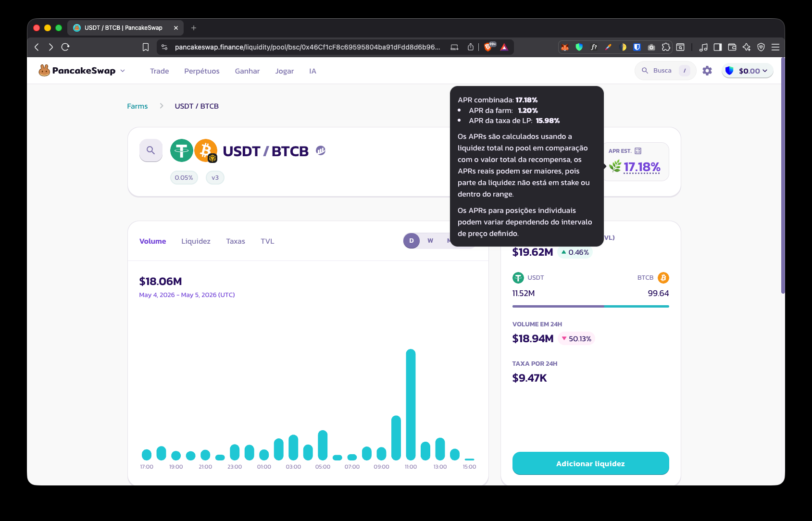
Task: Click the page vertical scrollbar
Action: pyautogui.click(x=783, y=175)
